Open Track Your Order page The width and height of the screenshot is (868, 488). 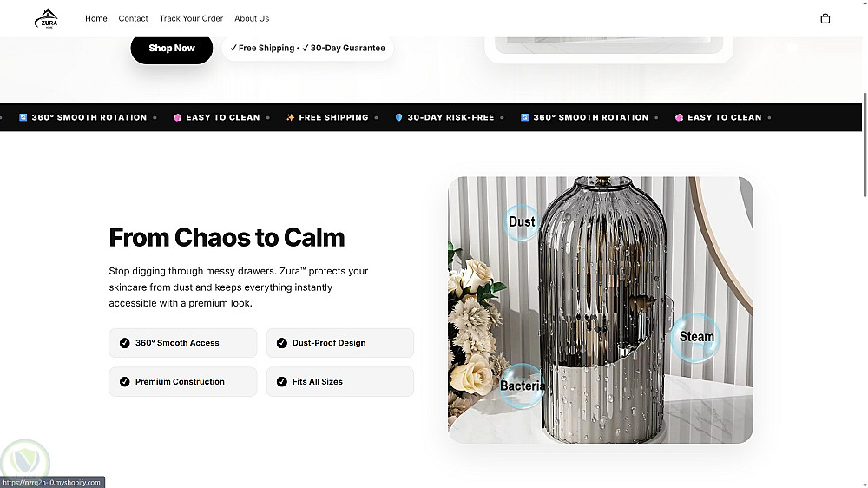click(x=191, y=18)
